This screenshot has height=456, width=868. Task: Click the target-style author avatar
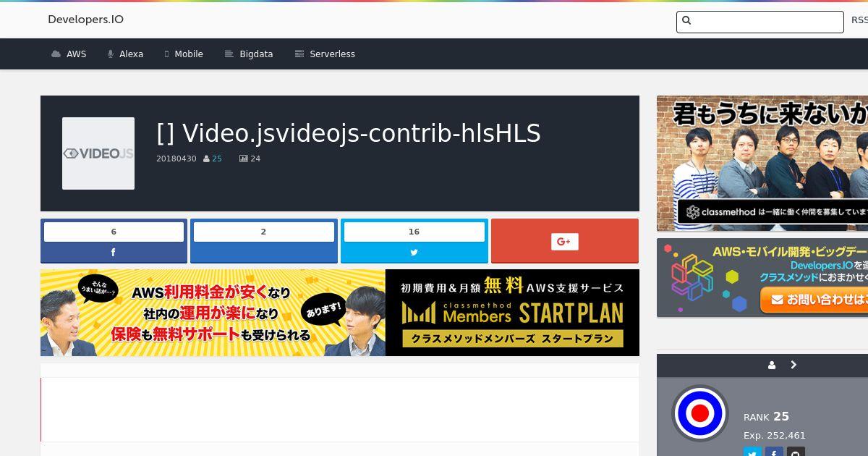coord(700,413)
